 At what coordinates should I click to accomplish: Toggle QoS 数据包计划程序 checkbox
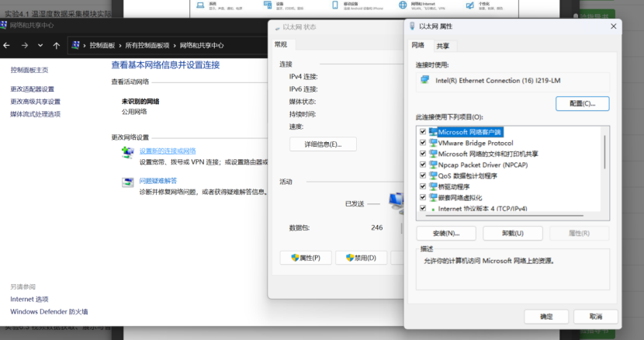[423, 175]
